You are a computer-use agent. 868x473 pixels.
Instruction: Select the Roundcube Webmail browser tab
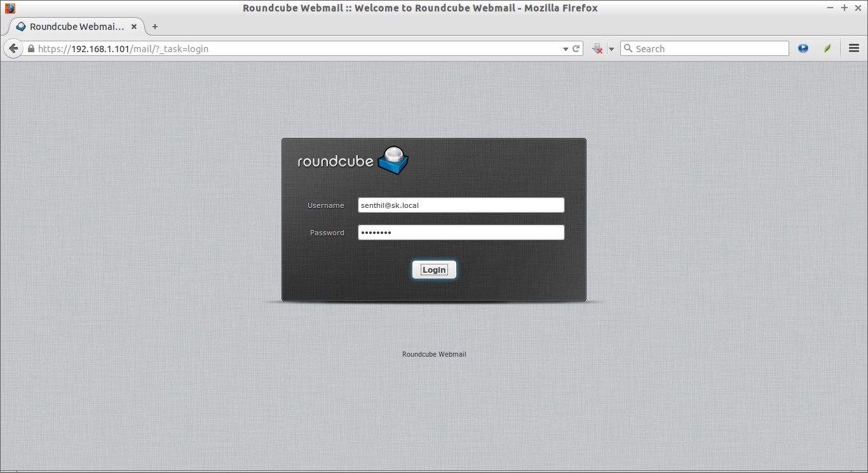(76, 27)
